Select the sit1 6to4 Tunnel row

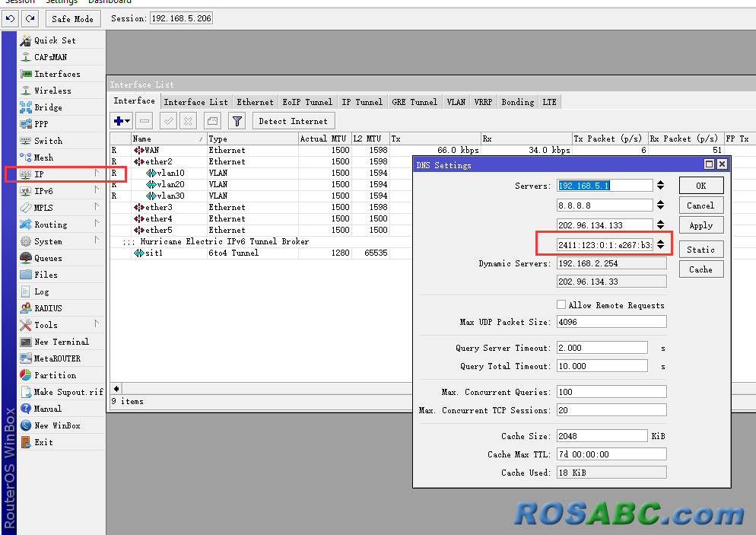262,253
